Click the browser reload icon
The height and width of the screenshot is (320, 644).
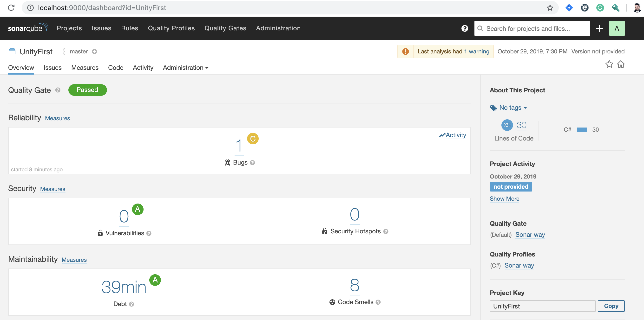11,8
